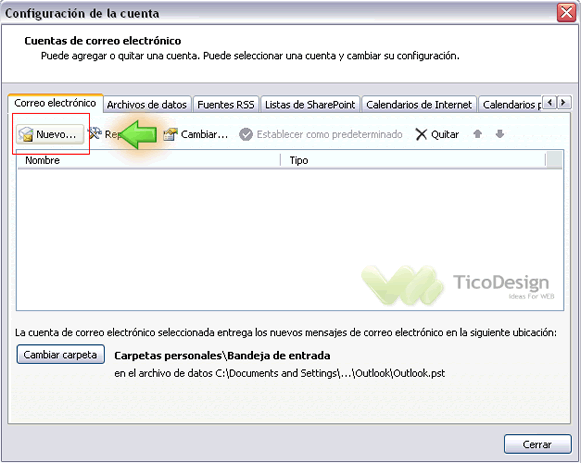The image size is (581, 463).
Task: Open the Fuentes RSS tab
Action: pyautogui.click(x=226, y=104)
